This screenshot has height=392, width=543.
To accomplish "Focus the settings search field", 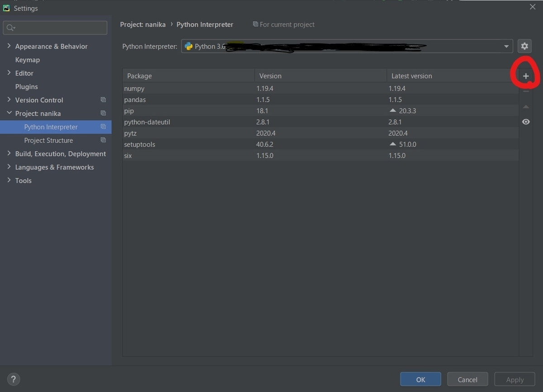I will pyautogui.click(x=55, y=28).
